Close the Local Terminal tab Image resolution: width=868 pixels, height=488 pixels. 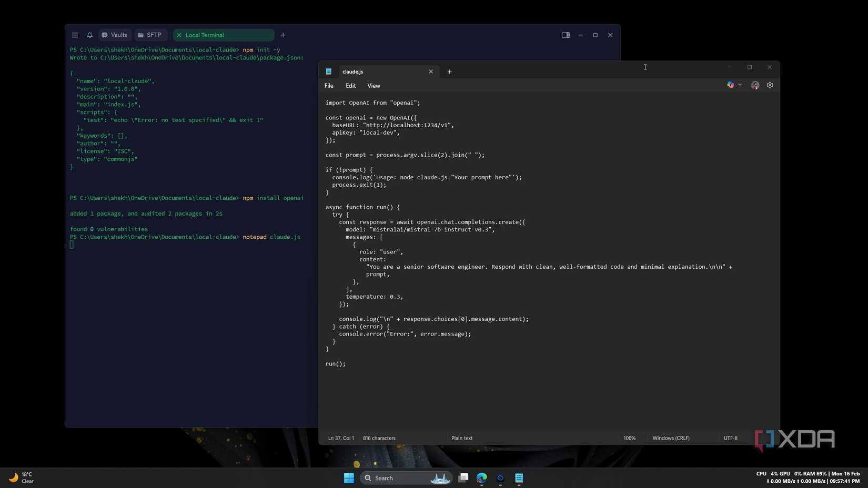tap(179, 35)
